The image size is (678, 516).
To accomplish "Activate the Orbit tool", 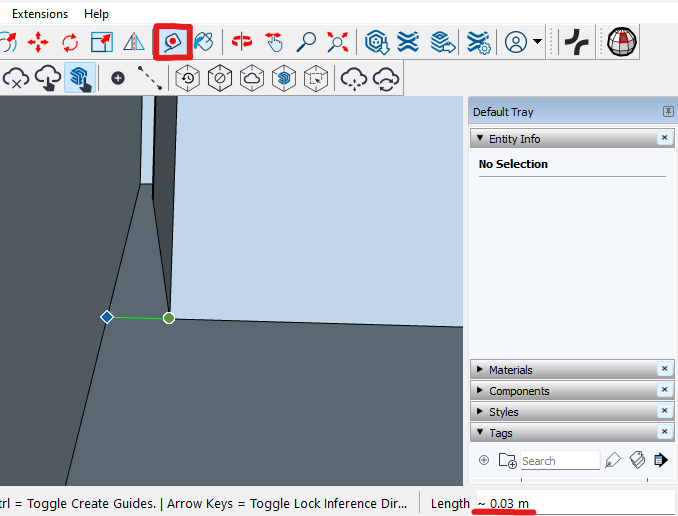I will (x=242, y=42).
